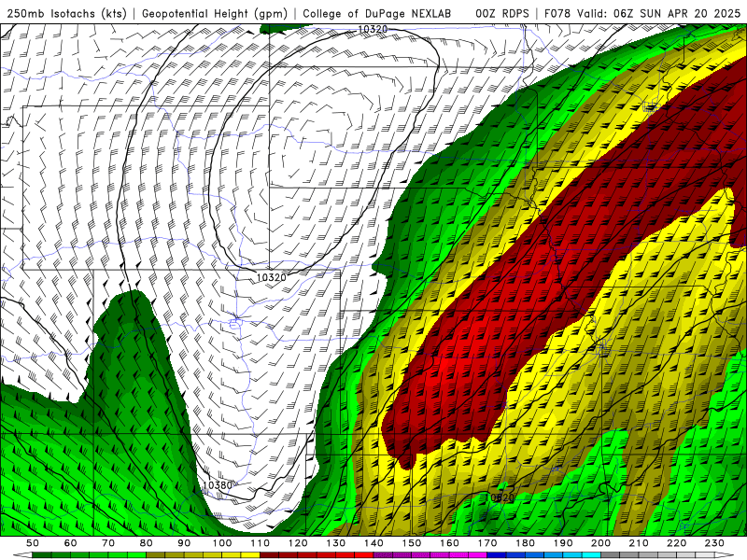Click 'F078 Valid: 06Z SUN APR 20 2025' text

coord(641,13)
